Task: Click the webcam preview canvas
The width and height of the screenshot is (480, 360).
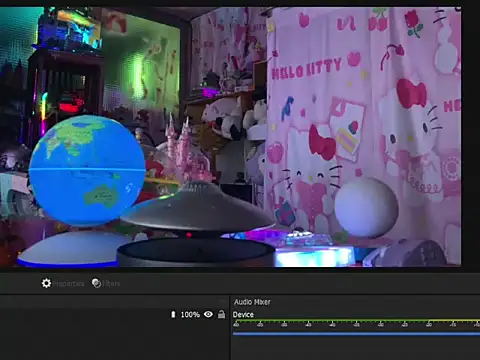Action: [231, 137]
